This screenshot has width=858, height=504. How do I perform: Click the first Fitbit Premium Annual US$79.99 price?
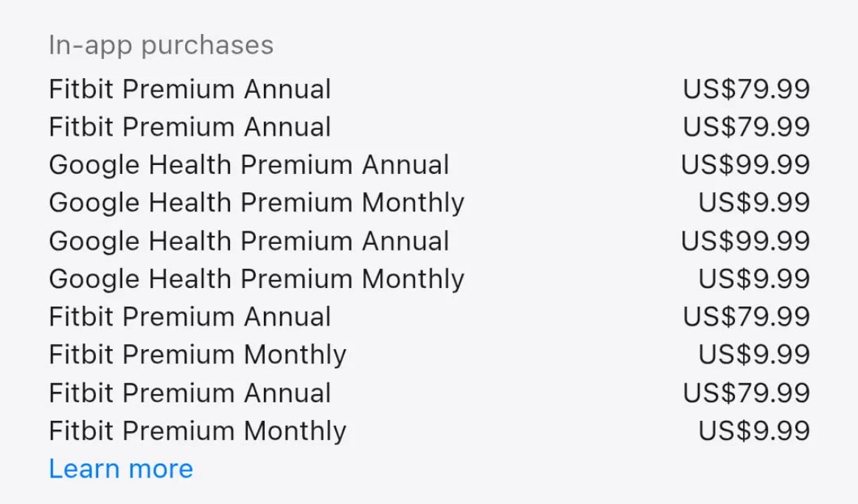coord(746,89)
